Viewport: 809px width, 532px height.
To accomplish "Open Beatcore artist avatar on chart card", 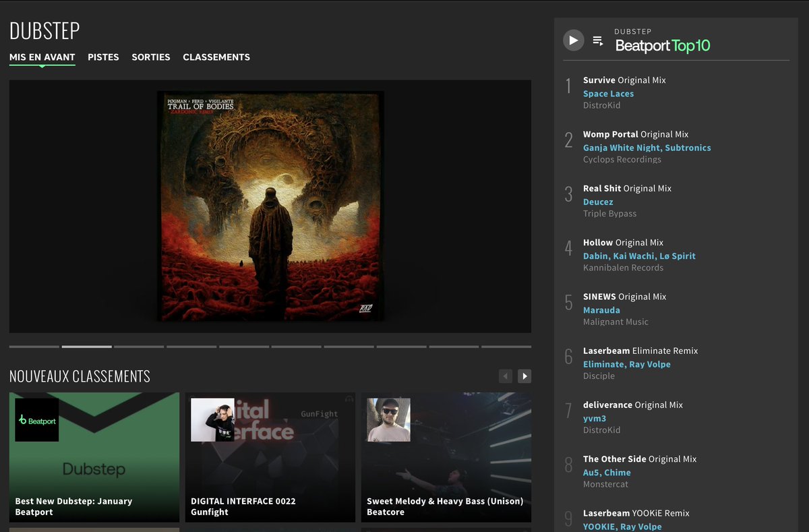I will tap(388, 420).
